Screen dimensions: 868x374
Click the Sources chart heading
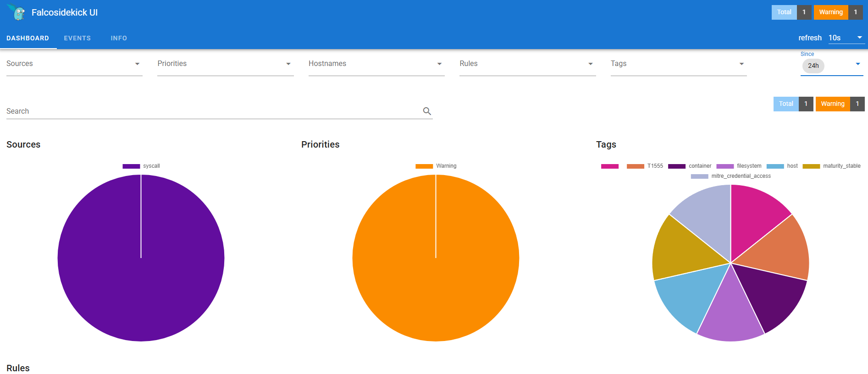23,144
